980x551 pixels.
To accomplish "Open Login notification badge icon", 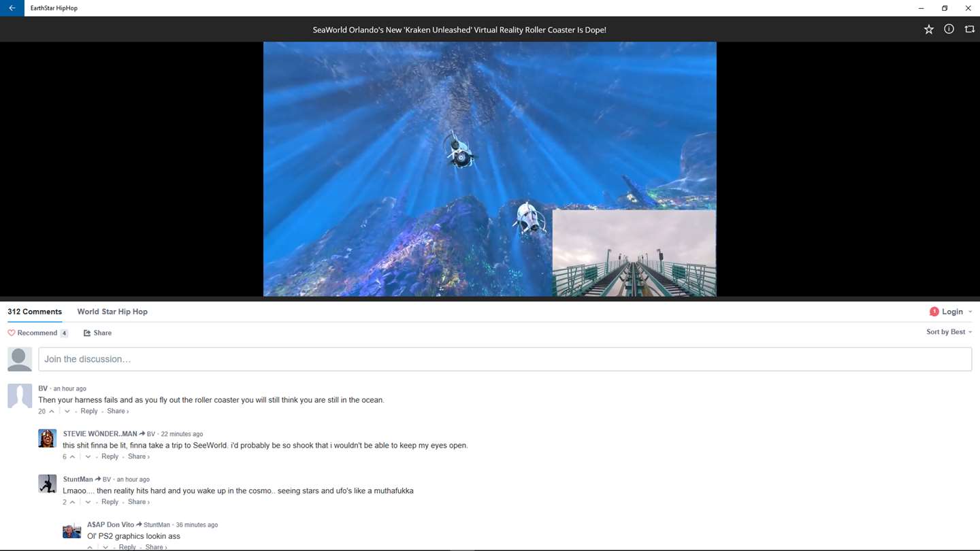I will tap(934, 312).
